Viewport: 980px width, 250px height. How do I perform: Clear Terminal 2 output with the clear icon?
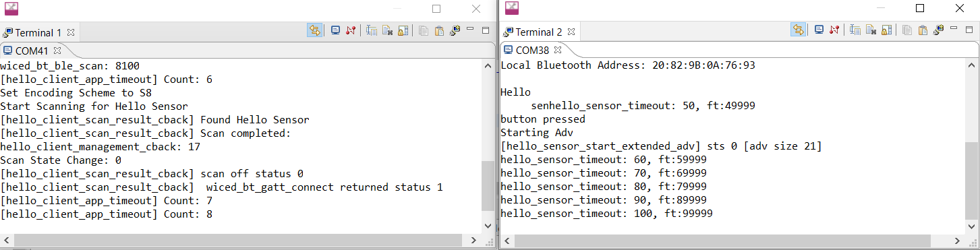(x=871, y=30)
